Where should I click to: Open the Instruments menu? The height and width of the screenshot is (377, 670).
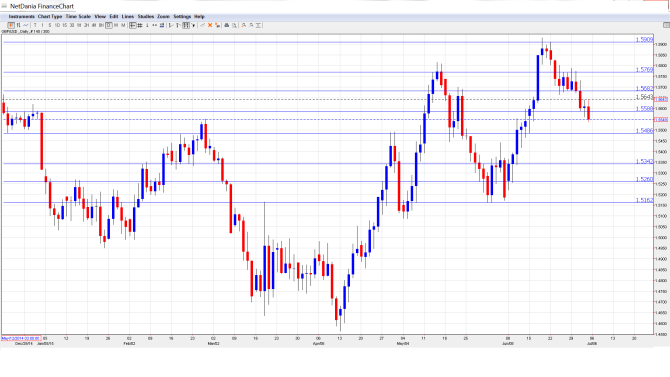(x=21, y=17)
